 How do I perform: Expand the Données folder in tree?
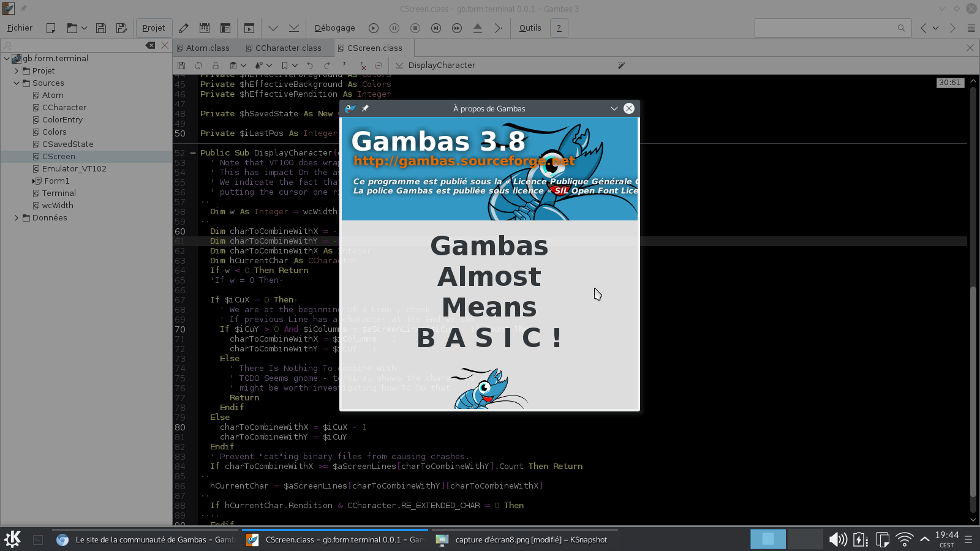17,218
